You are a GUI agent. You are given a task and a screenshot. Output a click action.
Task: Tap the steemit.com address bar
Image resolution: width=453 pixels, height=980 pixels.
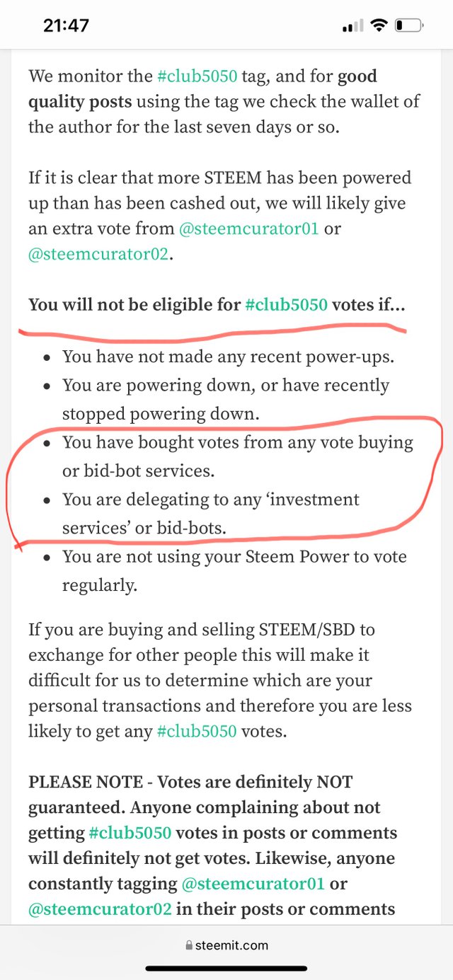[x=226, y=945]
